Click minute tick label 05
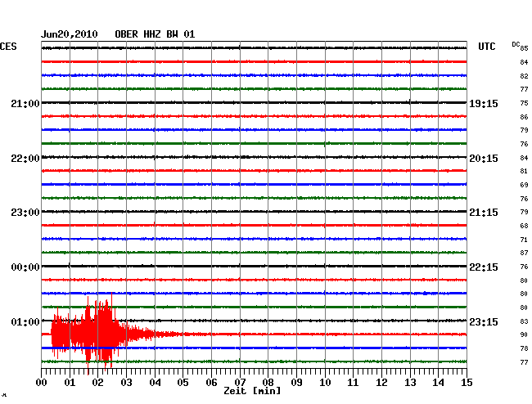This screenshot has width=532, height=404. (183, 382)
